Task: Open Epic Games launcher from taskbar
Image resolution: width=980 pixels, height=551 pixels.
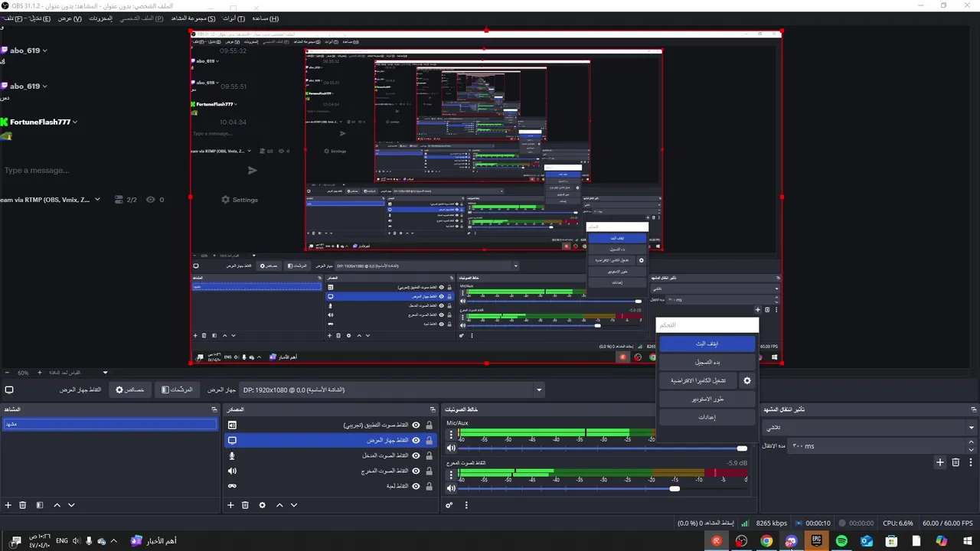Action: [817, 541]
